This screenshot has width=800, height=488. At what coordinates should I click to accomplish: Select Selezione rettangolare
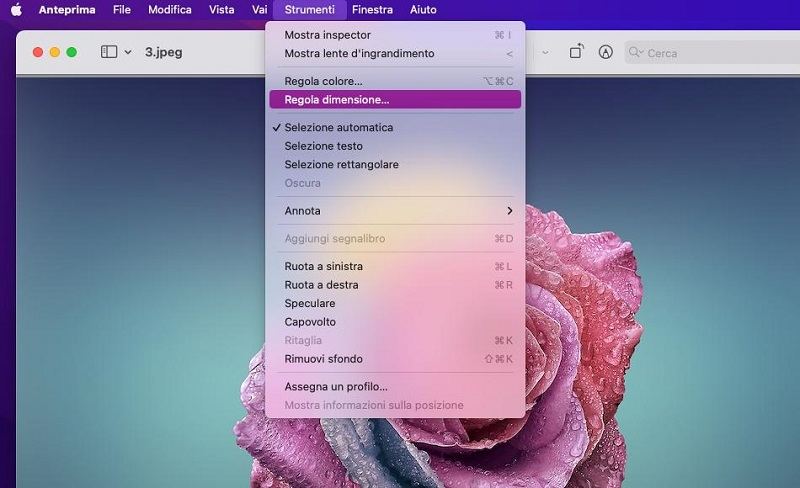click(x=395, y=164)
